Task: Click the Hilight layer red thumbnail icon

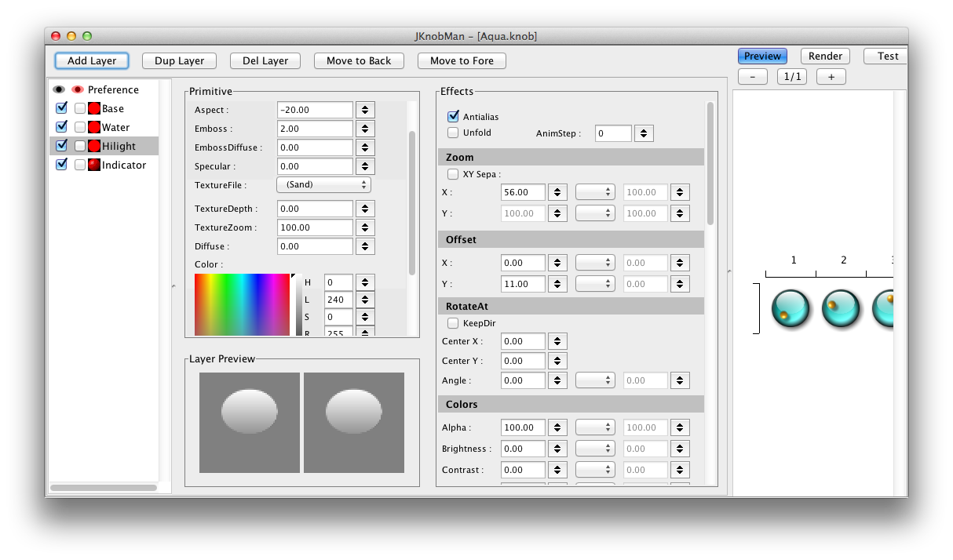Action: (94, 146)
